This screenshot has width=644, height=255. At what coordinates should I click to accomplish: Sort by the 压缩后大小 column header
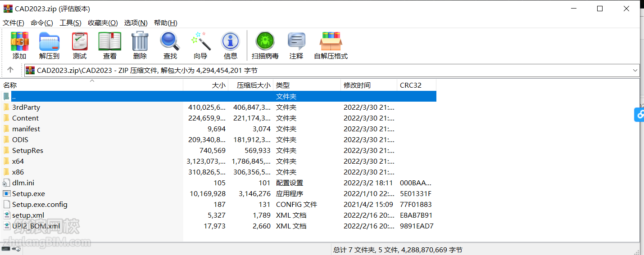(251, 85)
